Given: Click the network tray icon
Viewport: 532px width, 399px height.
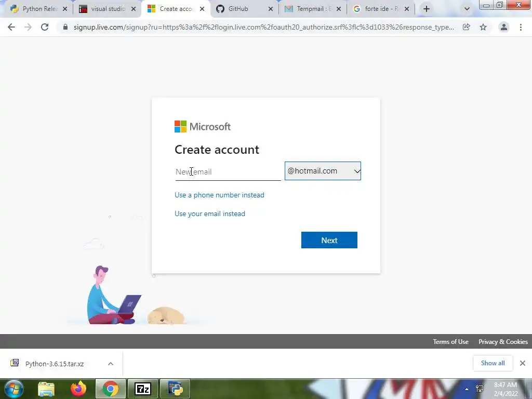Looking at the screenshot, I should [480, 389].
